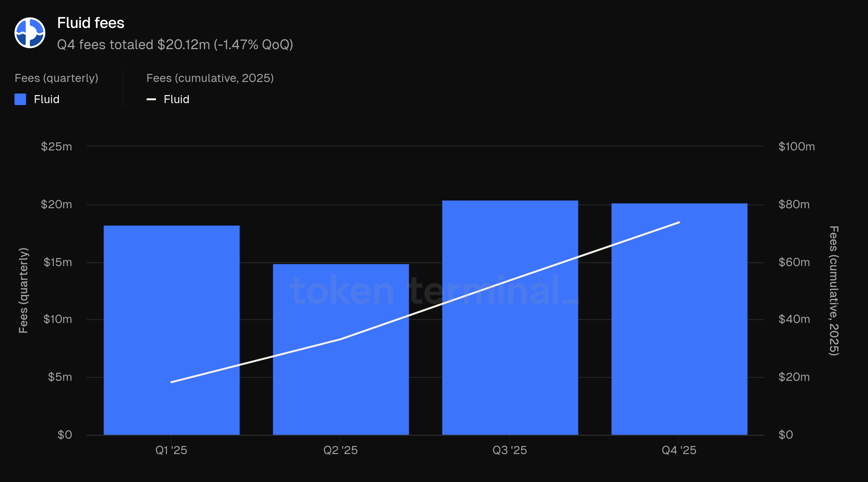
Task: Click the "Fluid fees" chart title
Action: [91, 23]
